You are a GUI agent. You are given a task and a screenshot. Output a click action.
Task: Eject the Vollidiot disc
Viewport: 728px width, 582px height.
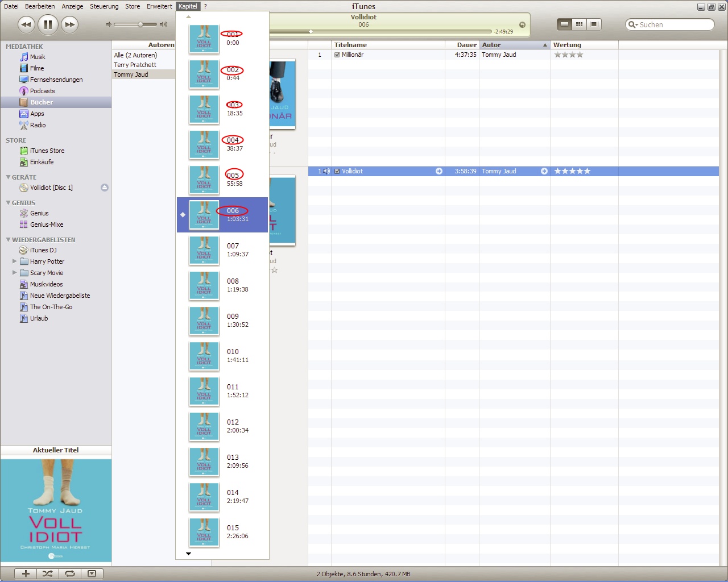click(x=105, y=188)
